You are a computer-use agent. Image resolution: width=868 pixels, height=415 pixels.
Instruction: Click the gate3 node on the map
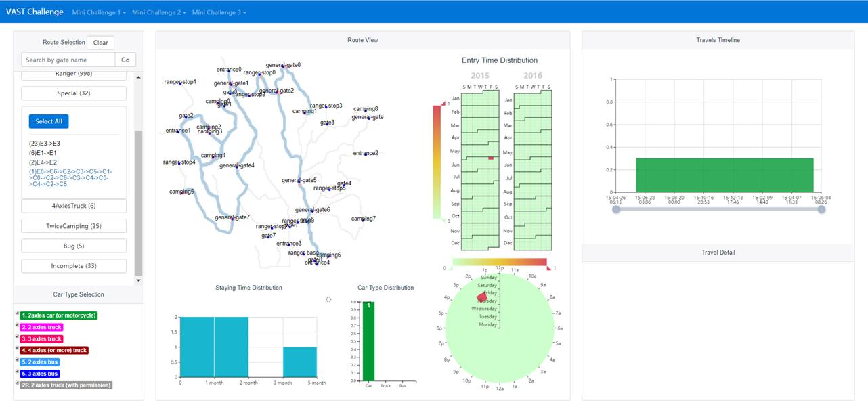(x=327, y=123)
